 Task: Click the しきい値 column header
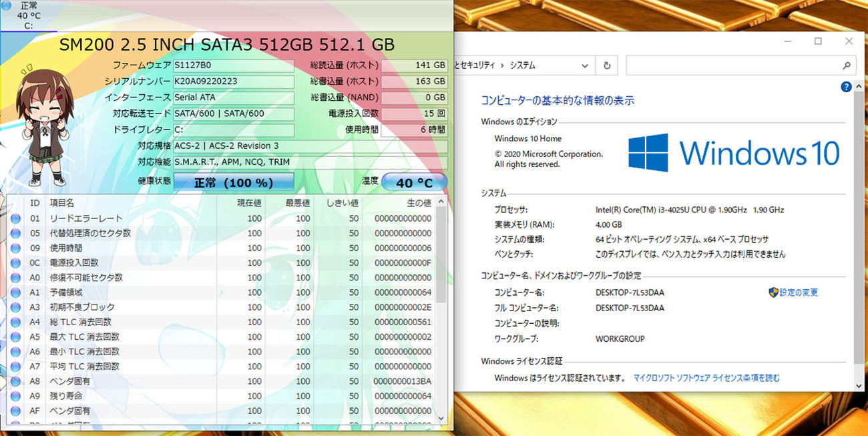[x=339, y=203]
